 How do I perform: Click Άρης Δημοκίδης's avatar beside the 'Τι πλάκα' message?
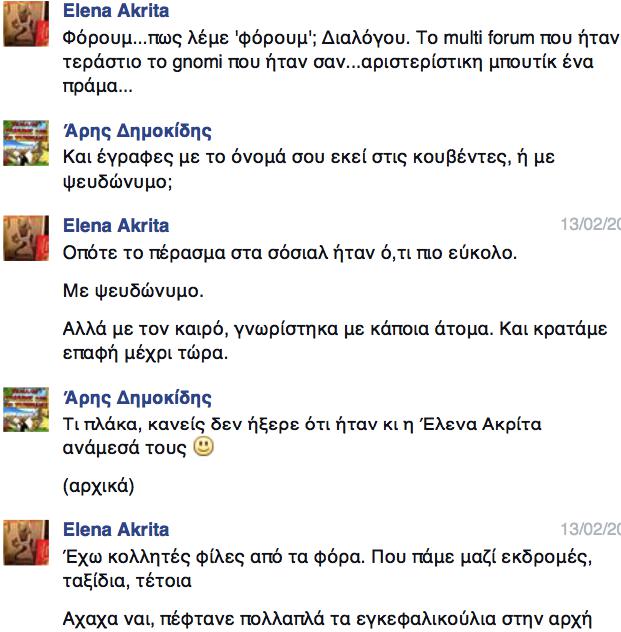pyautogui.click(x=26, y=410)
